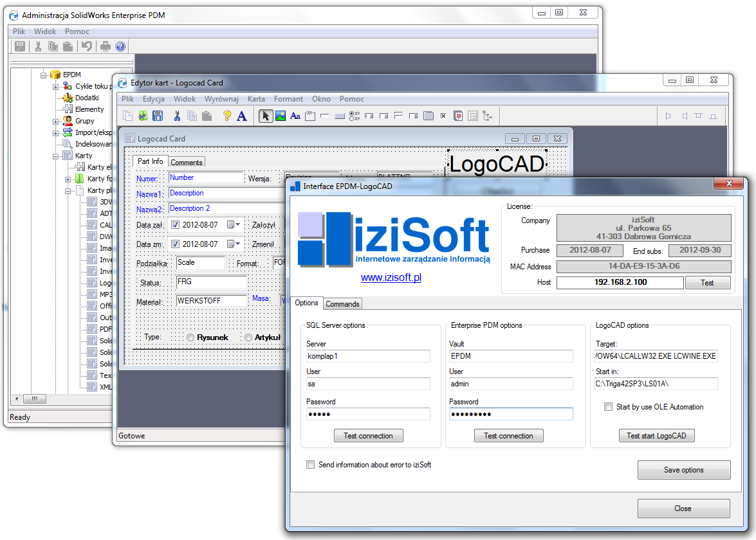Open the Wyrównaj menu
756x540 pixels.
click(221, 99)
